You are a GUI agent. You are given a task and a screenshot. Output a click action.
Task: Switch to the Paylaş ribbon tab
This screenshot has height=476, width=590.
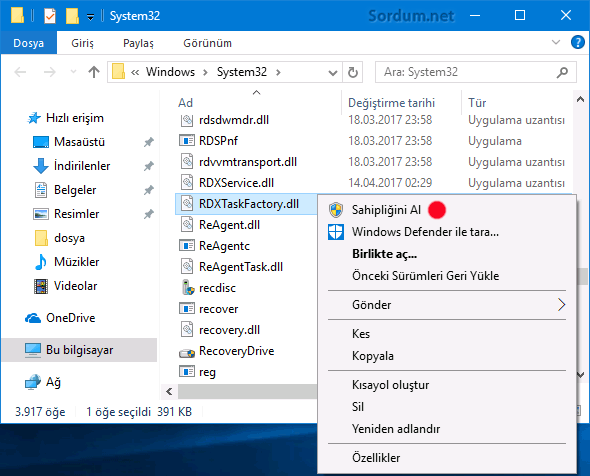pyautogui.click(x=138, y=43)
